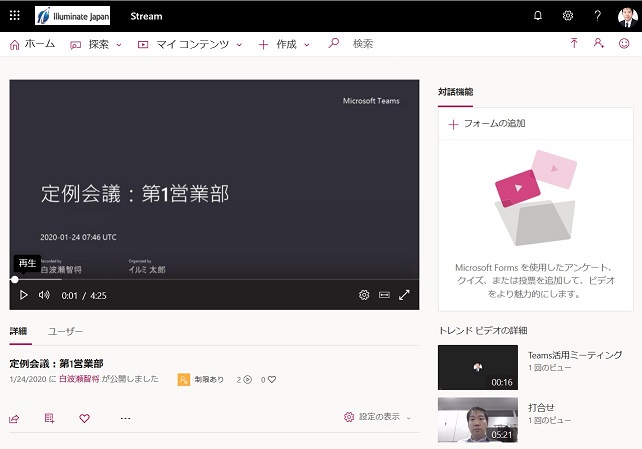Viewport: 642px width, 449px height.
Task: Open settings gear in top bar
Action: pyautogui.click(x=567, y=16)
